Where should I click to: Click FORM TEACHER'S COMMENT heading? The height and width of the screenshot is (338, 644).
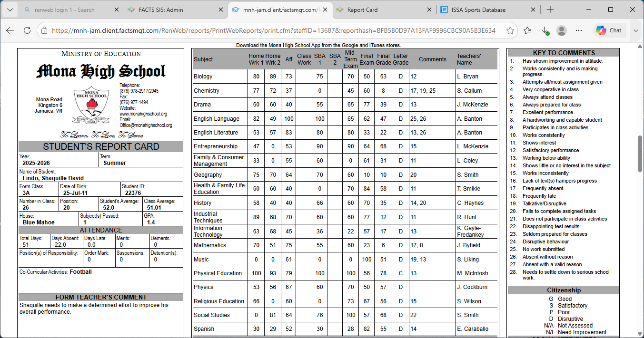tap(101, 297)
